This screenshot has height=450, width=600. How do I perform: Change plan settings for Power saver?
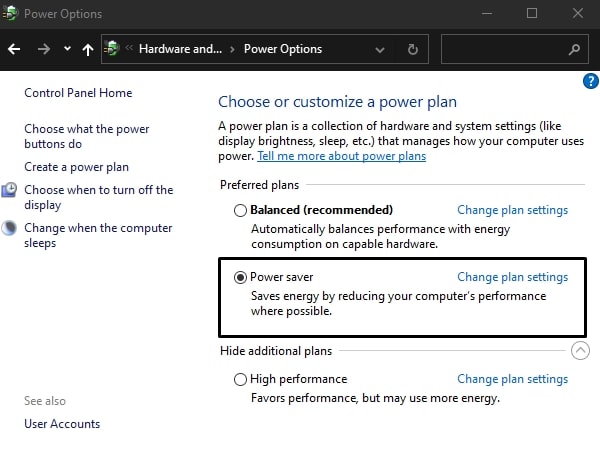(512, 277)
